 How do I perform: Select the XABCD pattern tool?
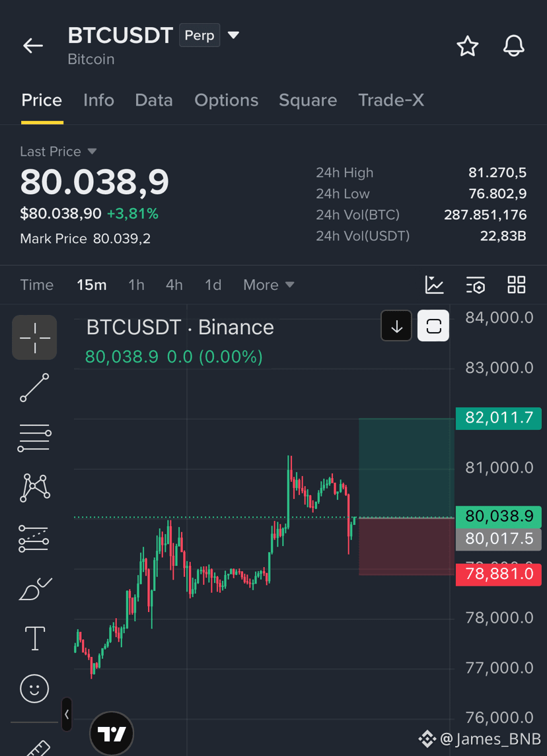(35, 487)
